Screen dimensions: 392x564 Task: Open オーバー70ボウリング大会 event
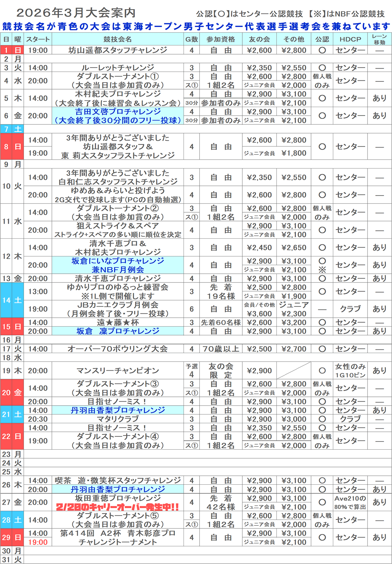118,349
